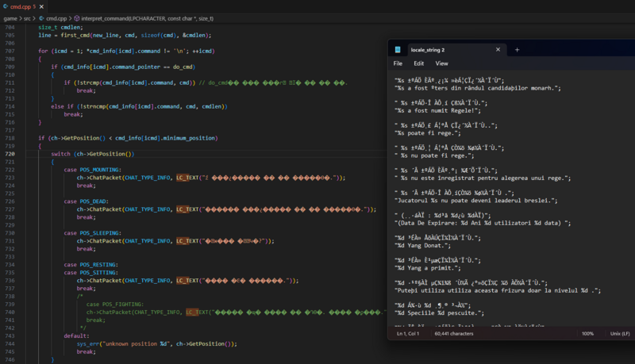Viewport: 635px width, 364px height.
Task: Click Unix (LF) line ending indicator
Action: [x=620, y=334]
